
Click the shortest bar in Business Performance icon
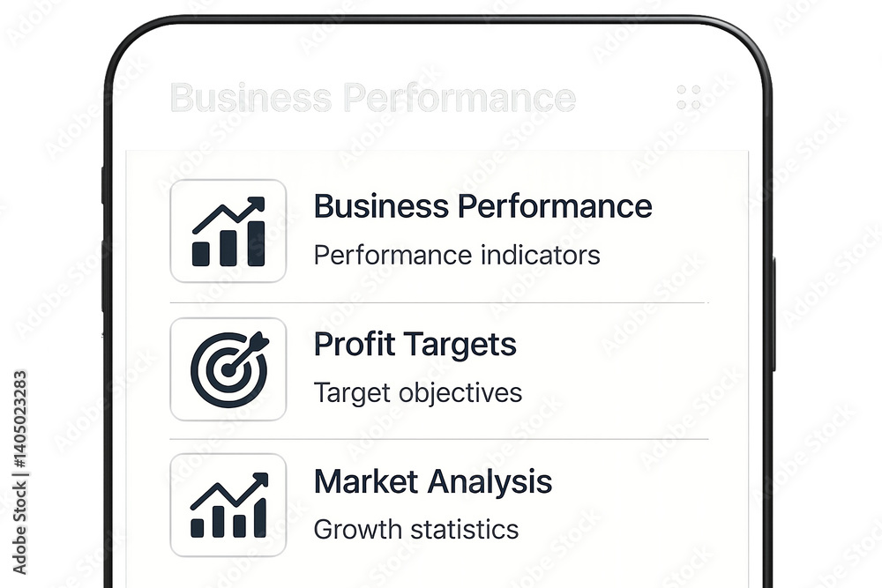(x=201, y=254)
